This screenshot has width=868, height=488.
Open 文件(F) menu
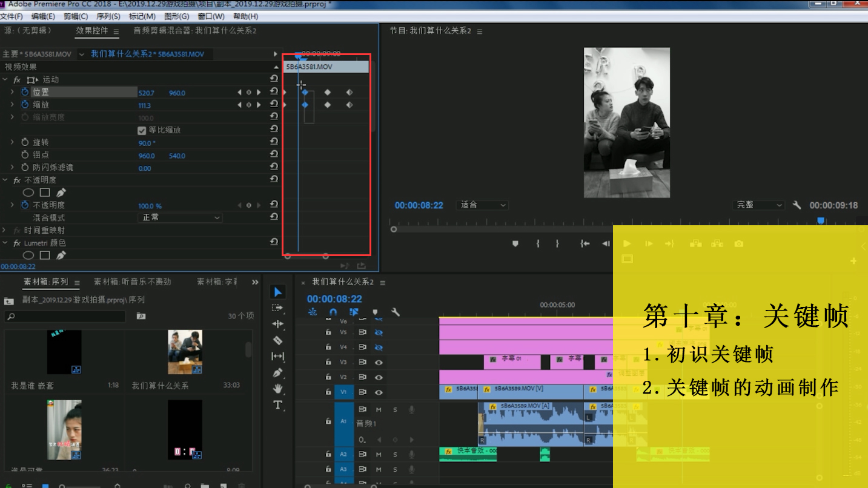12,16
